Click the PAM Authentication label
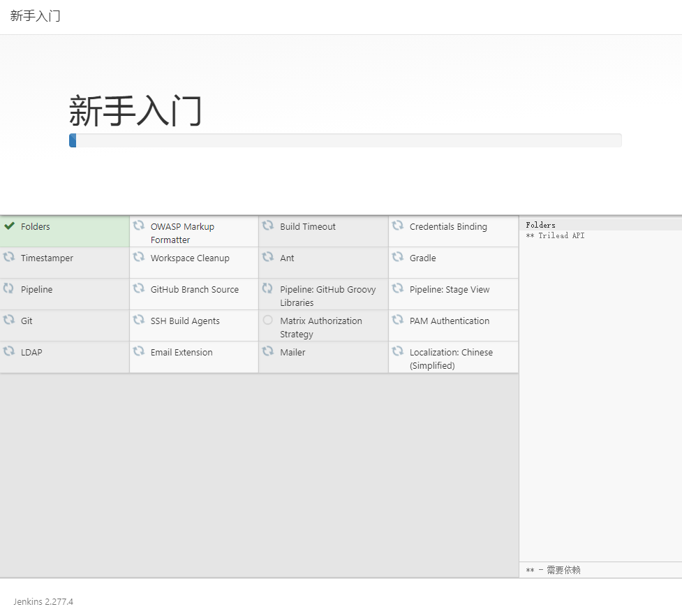 click(x=450, y=321)
